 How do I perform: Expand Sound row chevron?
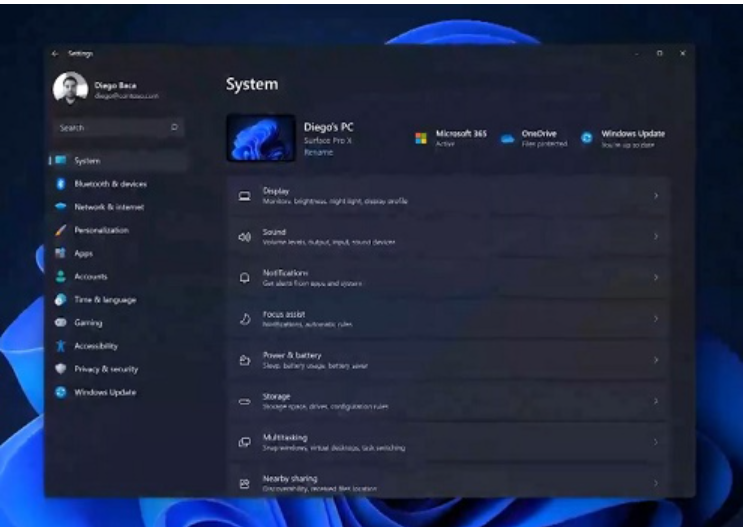point(656,236)
